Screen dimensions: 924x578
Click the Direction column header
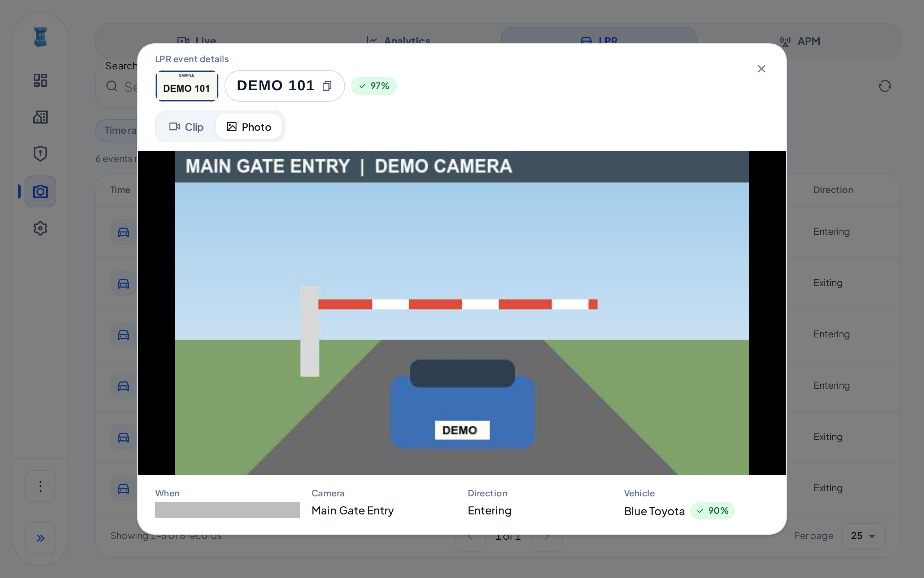pos(833,190)
